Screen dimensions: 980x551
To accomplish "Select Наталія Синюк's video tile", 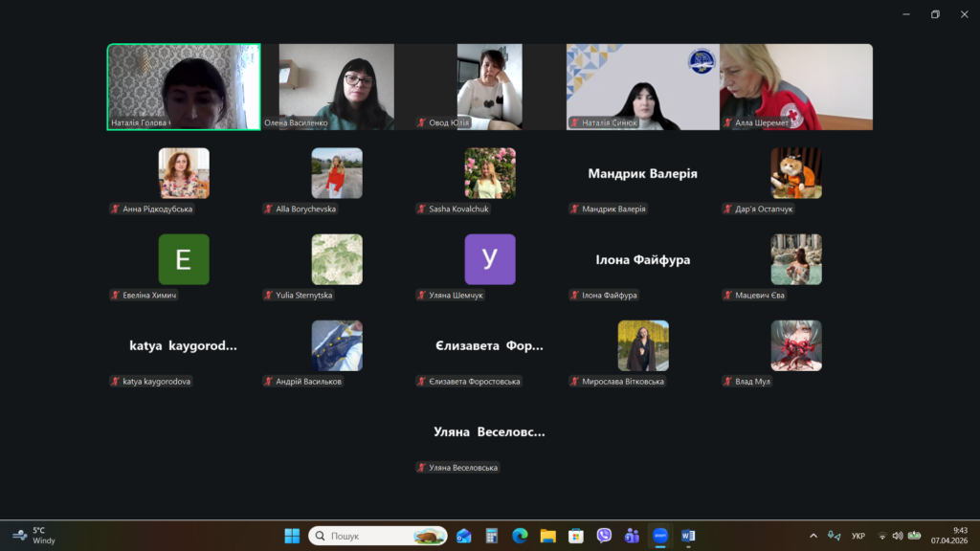I will click(642, 87).
